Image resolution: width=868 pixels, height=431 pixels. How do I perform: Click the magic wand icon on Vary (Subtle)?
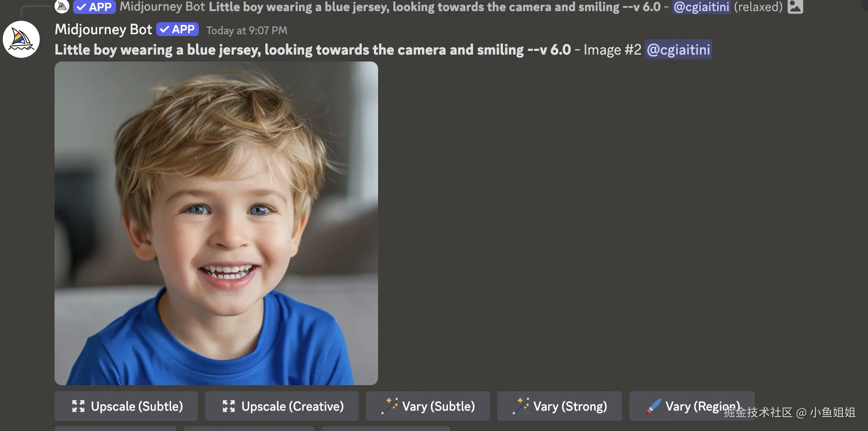(390, 406)
